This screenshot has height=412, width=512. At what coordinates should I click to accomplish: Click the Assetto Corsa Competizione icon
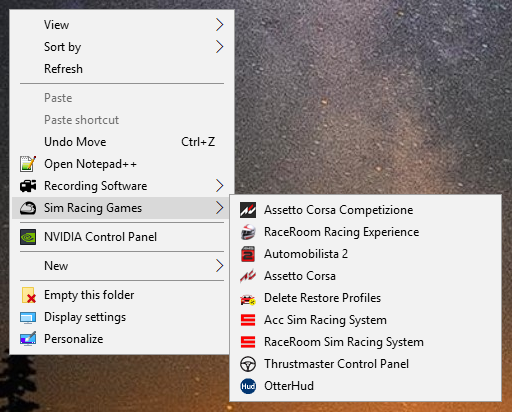click(x=248, y=210)
